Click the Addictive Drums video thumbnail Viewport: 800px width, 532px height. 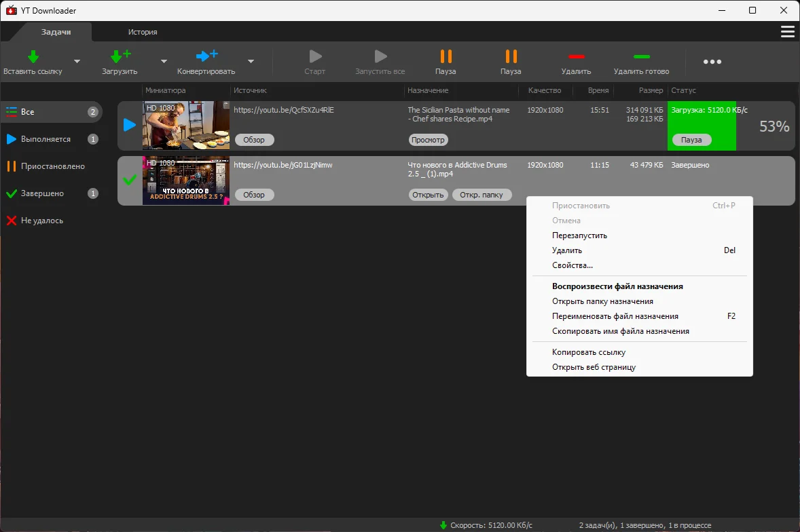pos(185,180)
